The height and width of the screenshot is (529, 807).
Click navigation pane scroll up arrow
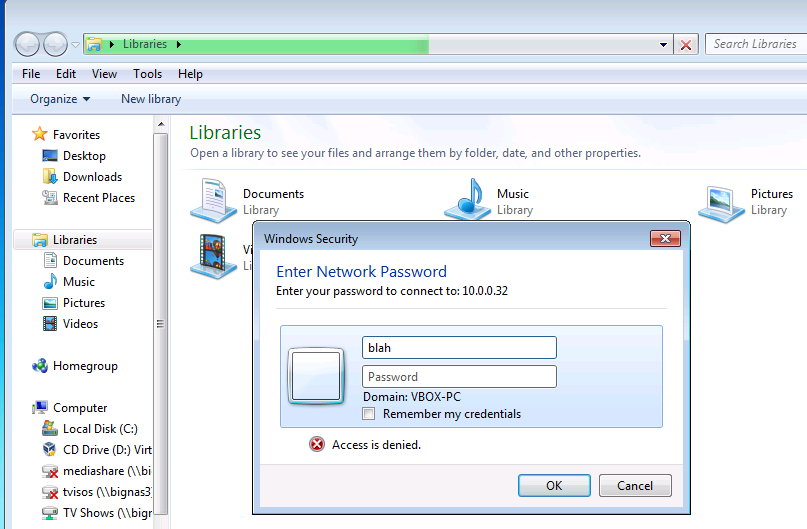(161, 124)
